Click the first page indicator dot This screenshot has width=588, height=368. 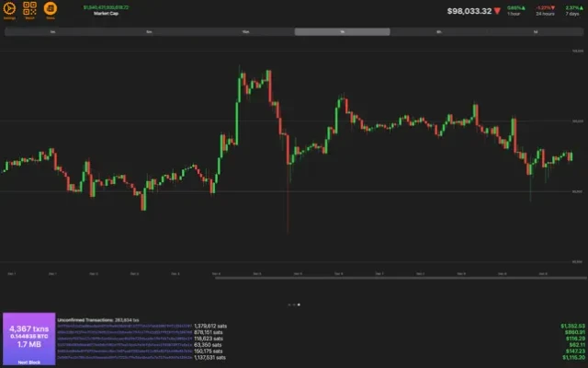tap(288, 304)
